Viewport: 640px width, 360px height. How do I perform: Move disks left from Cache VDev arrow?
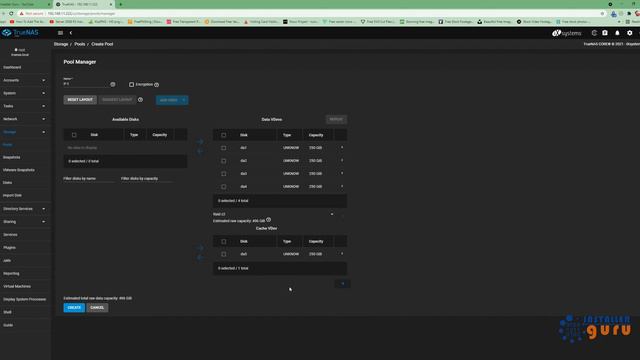tap(200, 258)
